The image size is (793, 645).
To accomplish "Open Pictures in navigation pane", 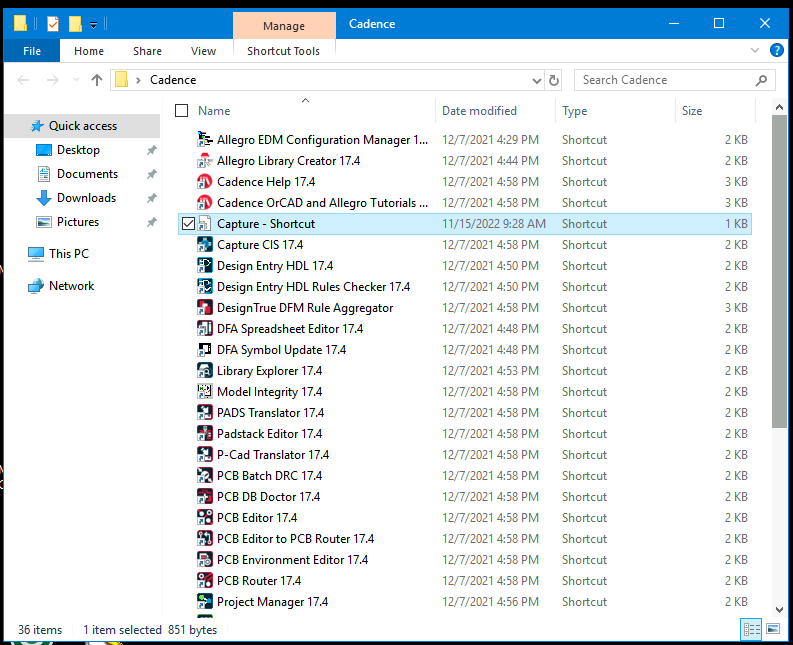I will [77, 222].
